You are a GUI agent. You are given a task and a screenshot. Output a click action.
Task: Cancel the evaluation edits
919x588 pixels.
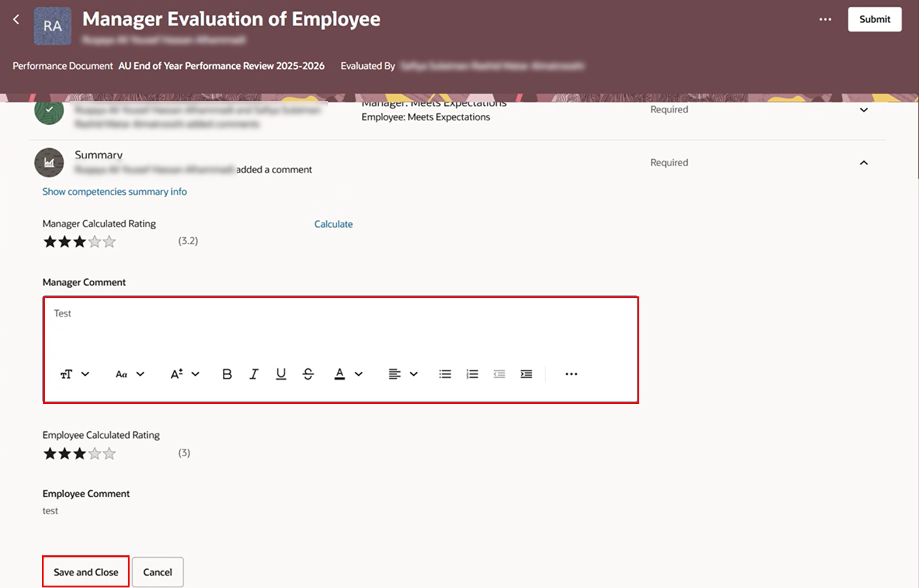157,572
